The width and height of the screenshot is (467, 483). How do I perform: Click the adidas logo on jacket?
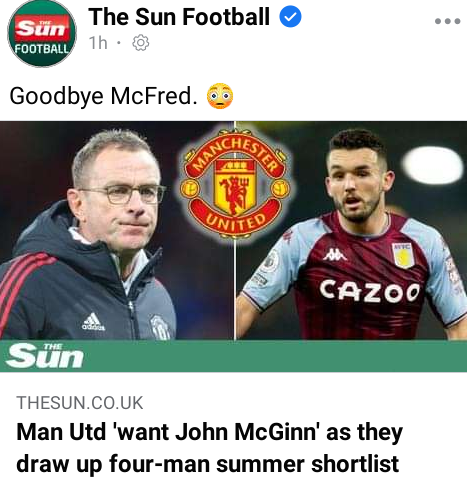click(x=94, y=322)
